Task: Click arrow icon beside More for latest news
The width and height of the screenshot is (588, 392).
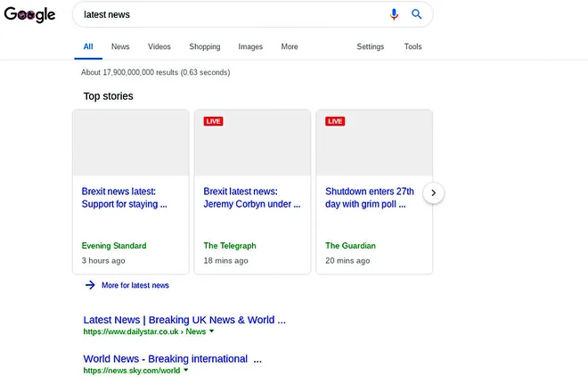Action: pos(90,285)
